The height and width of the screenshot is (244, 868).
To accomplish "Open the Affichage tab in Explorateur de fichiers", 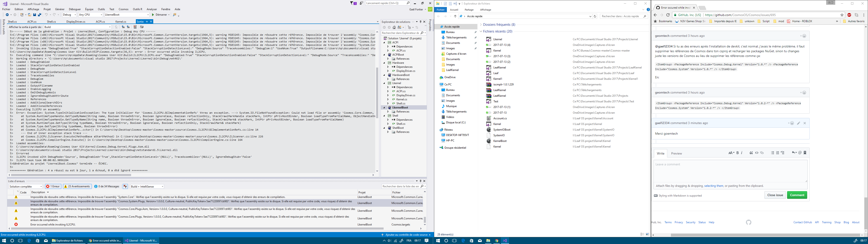I will click(x=486, y=10).
